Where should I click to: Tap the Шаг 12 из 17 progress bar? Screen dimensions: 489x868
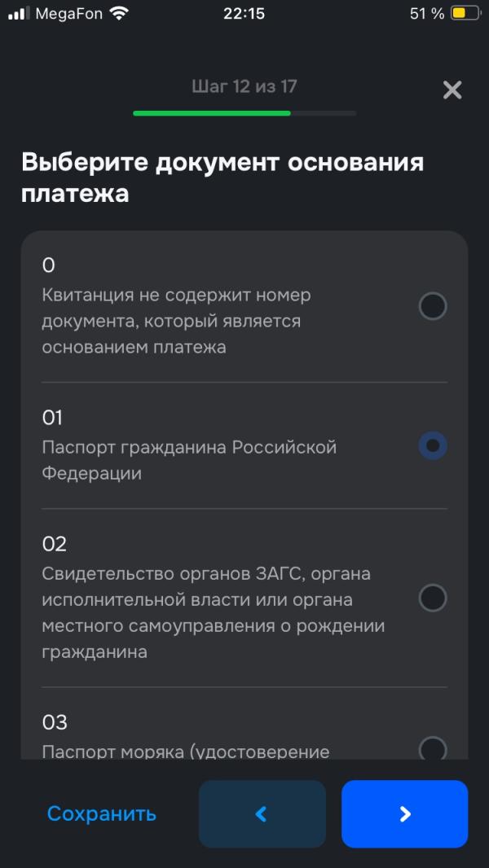tap(244, 112)
